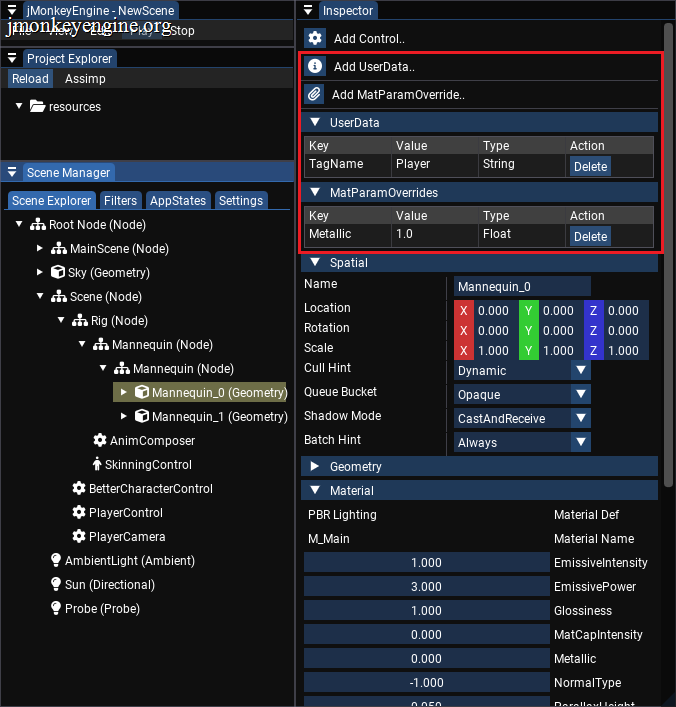Viewport: 676px width, 707px height.
Task: Select the Inspector tab
Action: click(348, 10)
